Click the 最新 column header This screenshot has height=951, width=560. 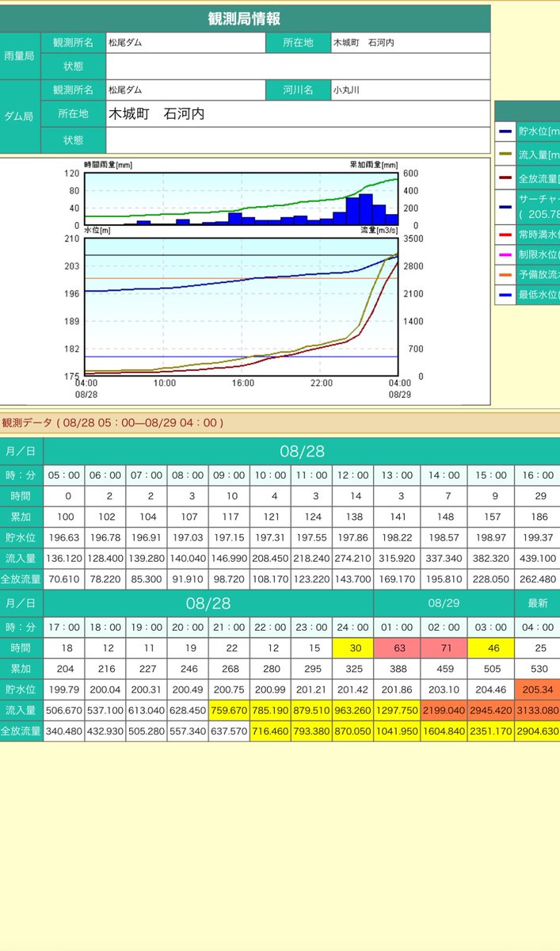point(538,603)
